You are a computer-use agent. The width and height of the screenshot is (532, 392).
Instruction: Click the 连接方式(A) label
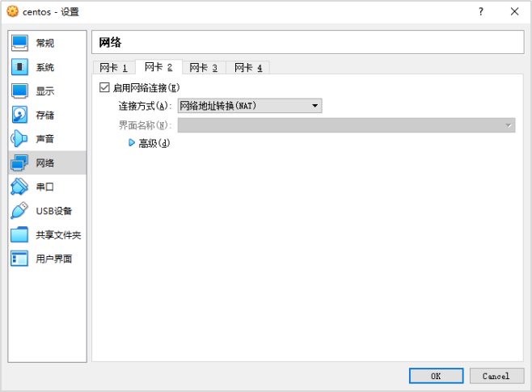point(145,106)
